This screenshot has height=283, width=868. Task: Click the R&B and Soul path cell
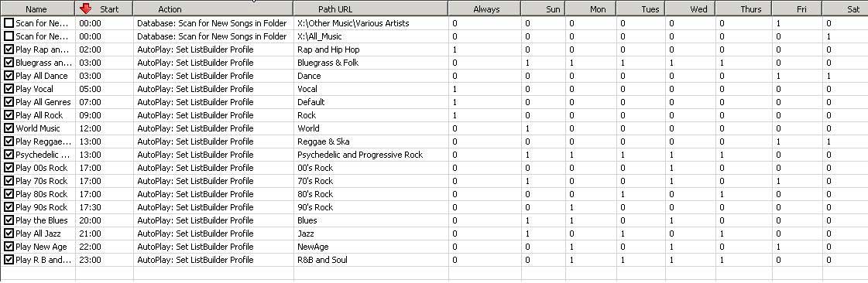coord(322,260)
